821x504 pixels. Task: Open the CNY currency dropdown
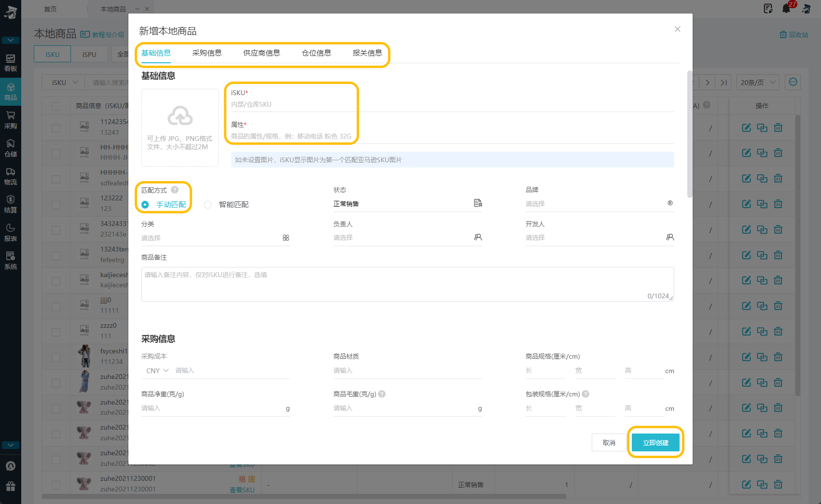(x=157, y=371)
